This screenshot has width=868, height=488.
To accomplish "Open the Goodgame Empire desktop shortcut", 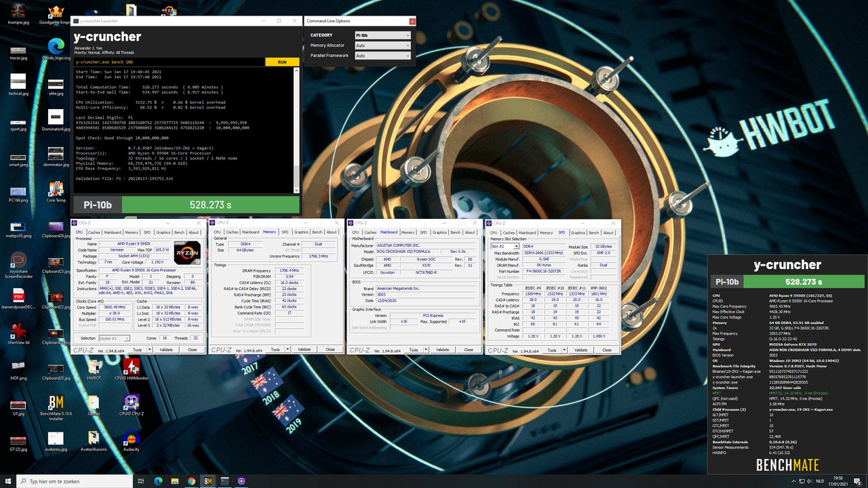I will 56,14.
